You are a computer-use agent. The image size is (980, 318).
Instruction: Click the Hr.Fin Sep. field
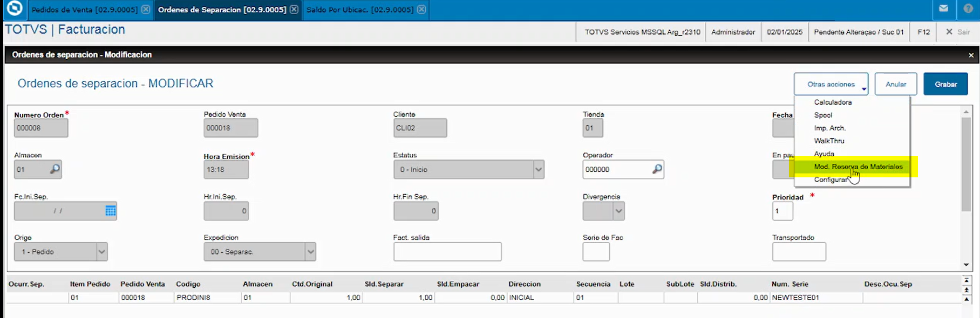416,211
